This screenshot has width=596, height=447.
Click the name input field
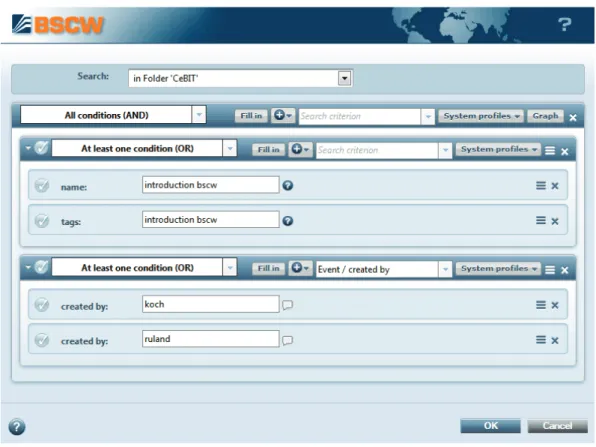(211, 185)
